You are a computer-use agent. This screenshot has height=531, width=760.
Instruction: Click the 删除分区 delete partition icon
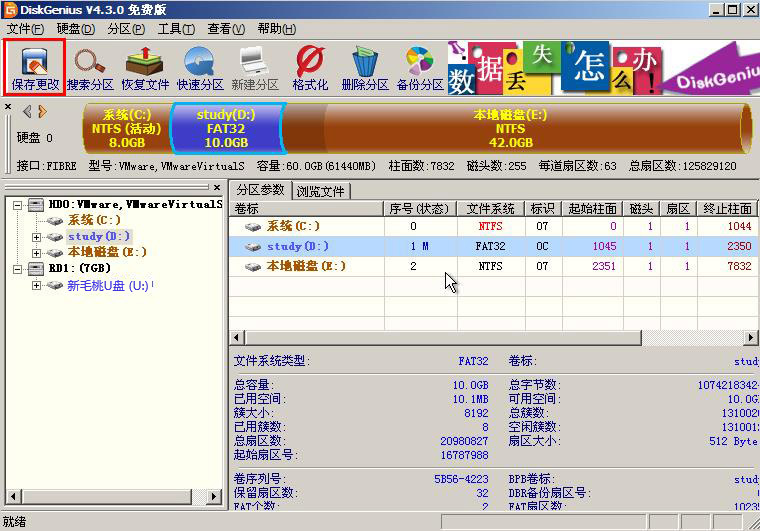[365, 68]
